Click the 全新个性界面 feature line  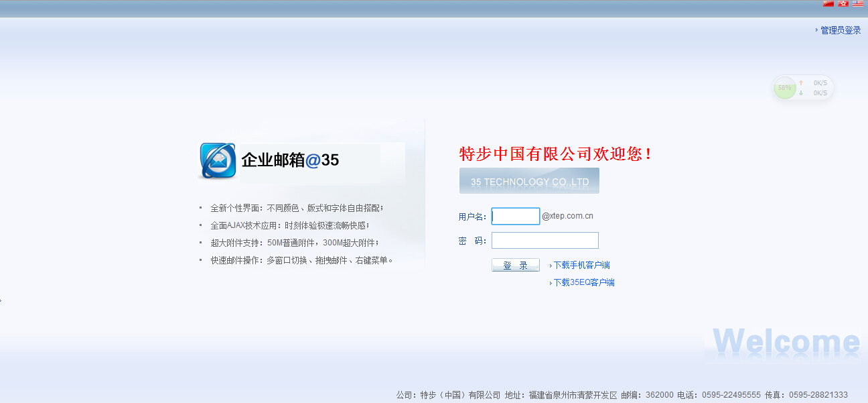(297, 208)
